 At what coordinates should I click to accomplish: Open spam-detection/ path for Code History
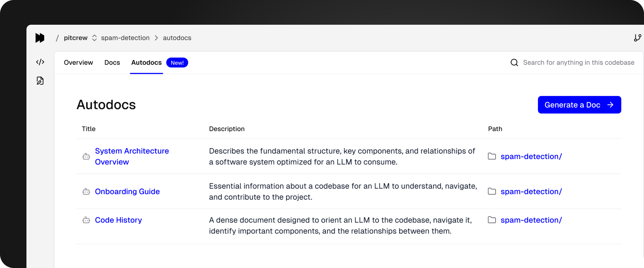[531, 220]
